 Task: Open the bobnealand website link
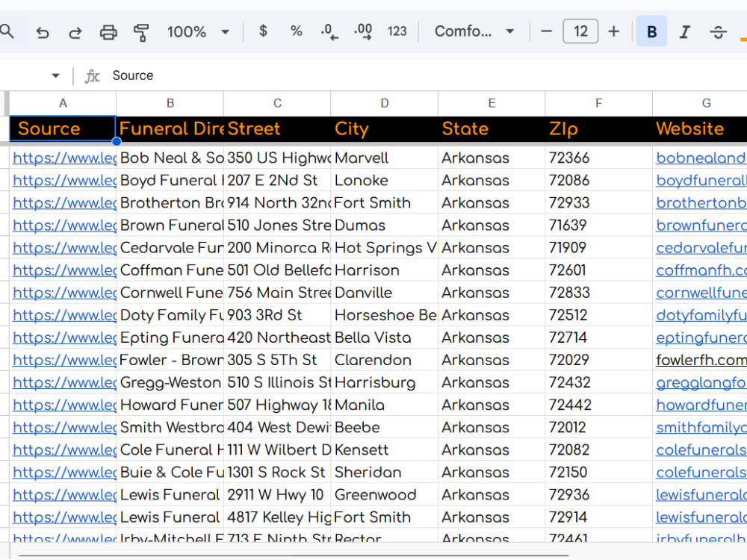[x=701, y=158]
